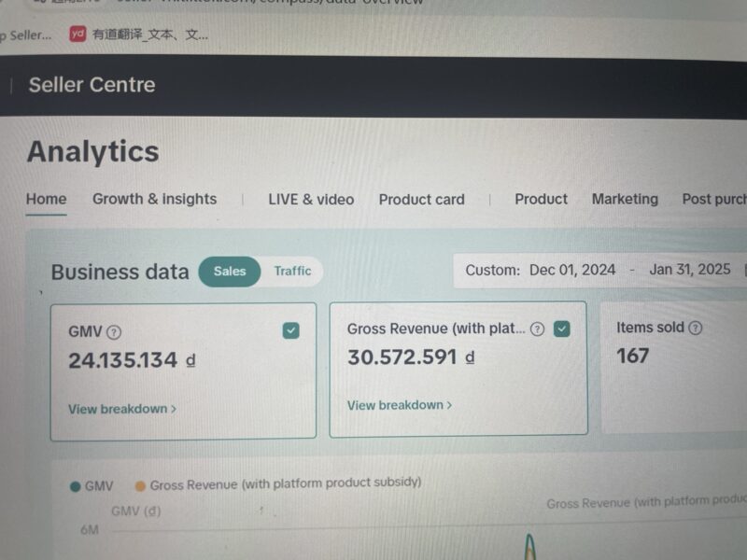Click the orange Gross Revenue legend dot
This screenshot has width=747, height=560.
pyautogui.click(x=140, y=485)
